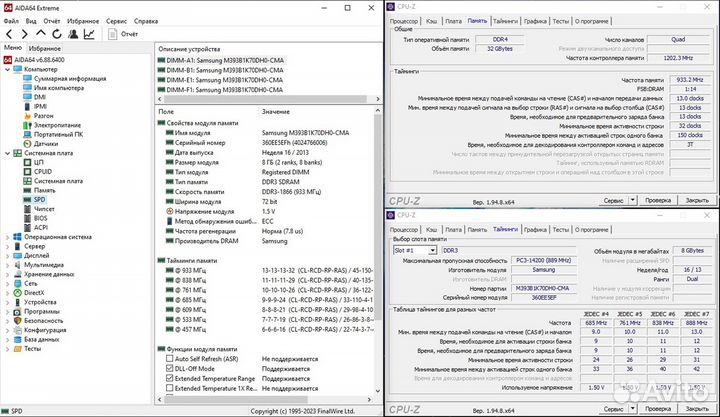
Task: Refresh AIDA64 view with circular arrow icon
Action: (x=56, y=34)
